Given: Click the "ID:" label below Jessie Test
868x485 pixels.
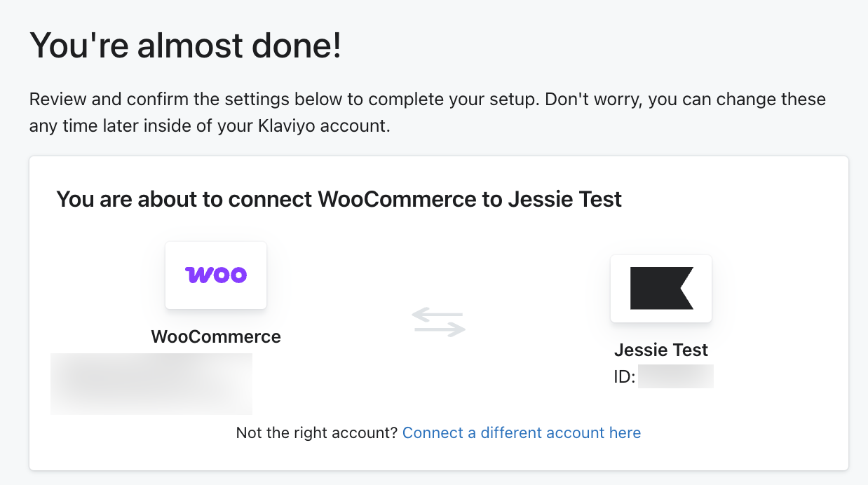Looking at the screenshot, I should click(x=624, y=377).
